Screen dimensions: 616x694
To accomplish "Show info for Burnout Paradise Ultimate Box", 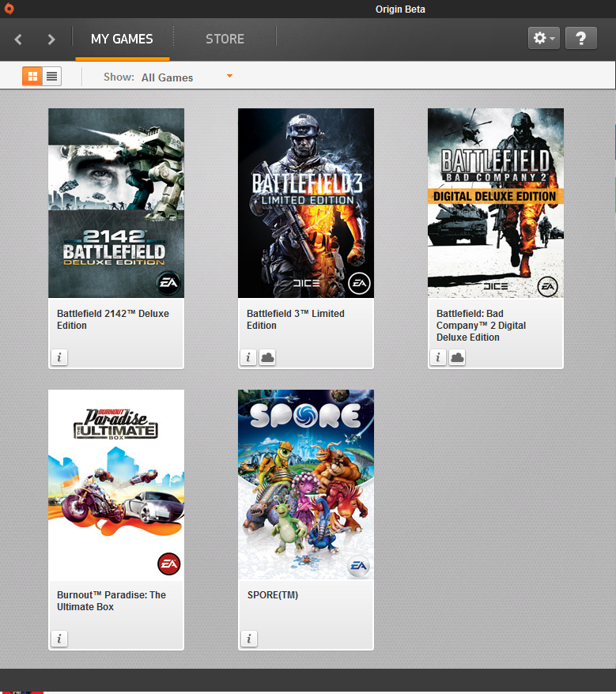I will tap(59, 639).
